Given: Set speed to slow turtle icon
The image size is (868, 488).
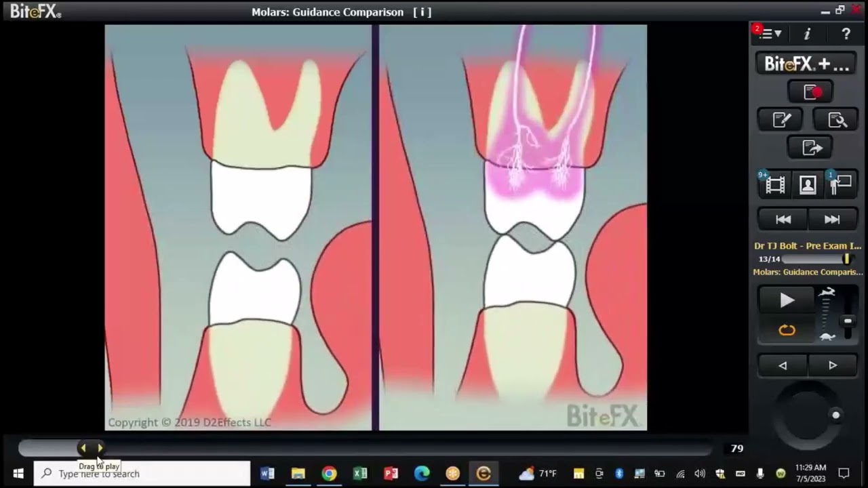Looking at the screenshot, I should tap(827, 337).
